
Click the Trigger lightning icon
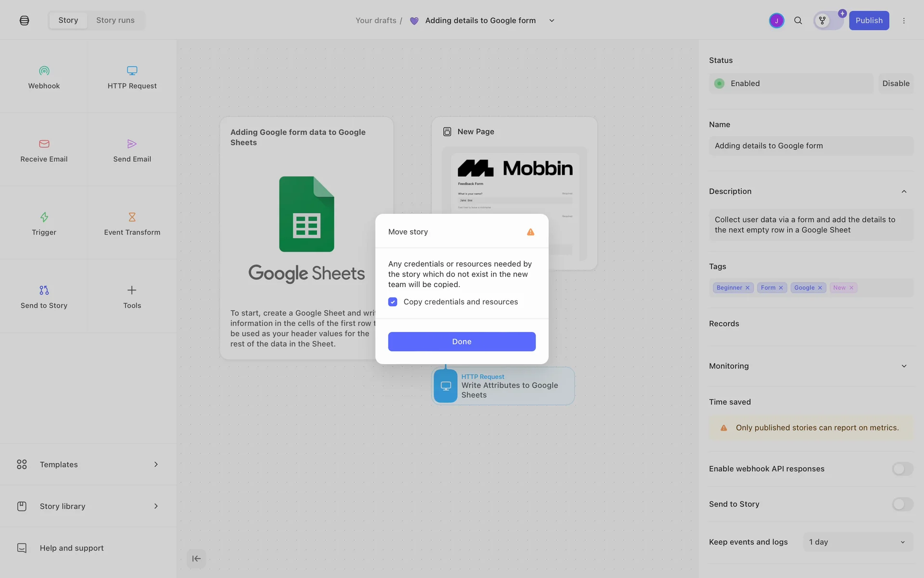tap(44, 217)
